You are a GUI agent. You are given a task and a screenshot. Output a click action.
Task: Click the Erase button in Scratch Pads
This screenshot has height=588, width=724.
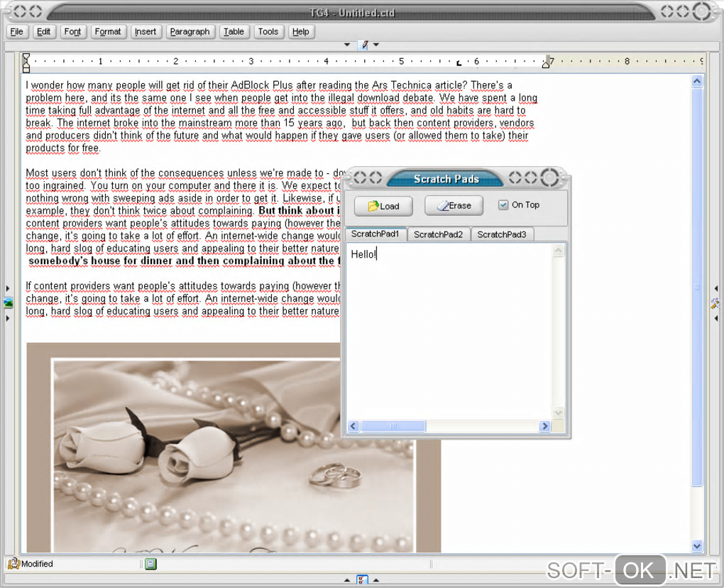click(454, 205)
